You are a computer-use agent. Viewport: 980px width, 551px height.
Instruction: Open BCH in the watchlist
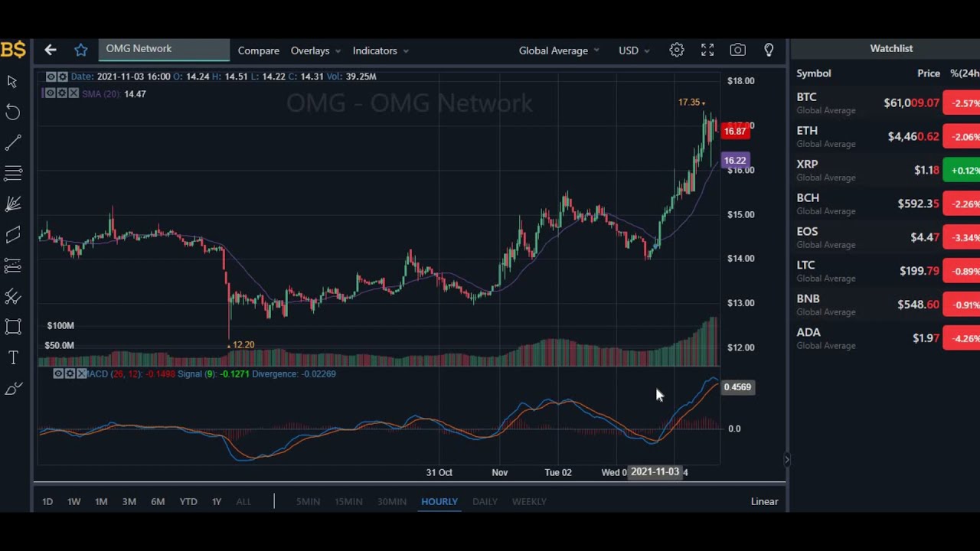pos(886,204)
